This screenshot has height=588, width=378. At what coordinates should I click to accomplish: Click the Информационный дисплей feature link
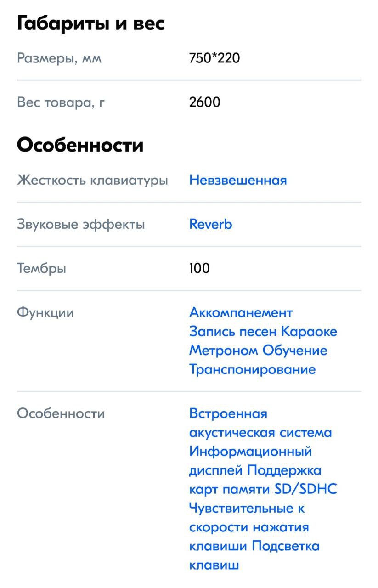(251, 461)
